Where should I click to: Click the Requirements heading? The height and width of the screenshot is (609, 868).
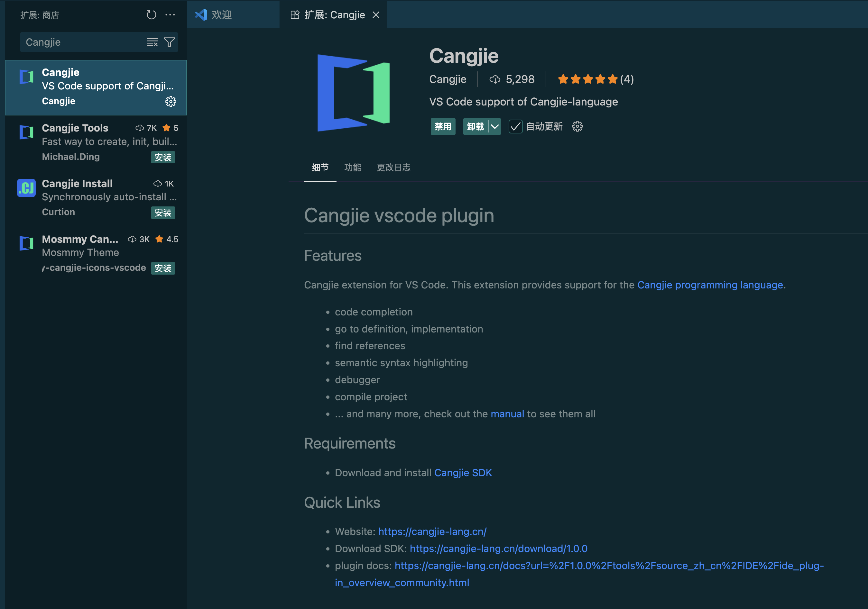click(350, 443)
